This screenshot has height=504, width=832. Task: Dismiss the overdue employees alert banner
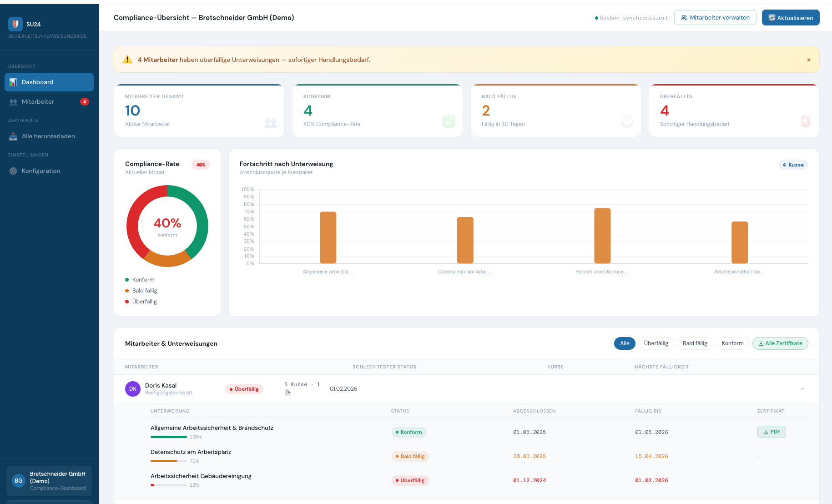tap(809, 60)
